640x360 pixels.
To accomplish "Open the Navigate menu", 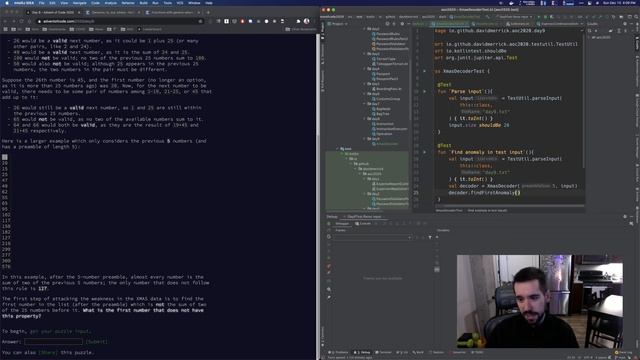I will pos(79,3).
